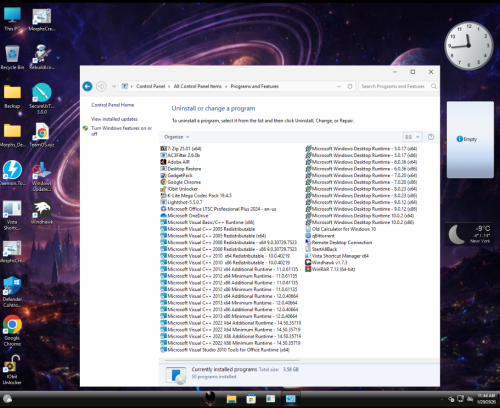This screenshot has height=408, width=500.
Task: Click the Empty gadget panel on desktop
Action: pyautogui.click(x=470, y=139)
